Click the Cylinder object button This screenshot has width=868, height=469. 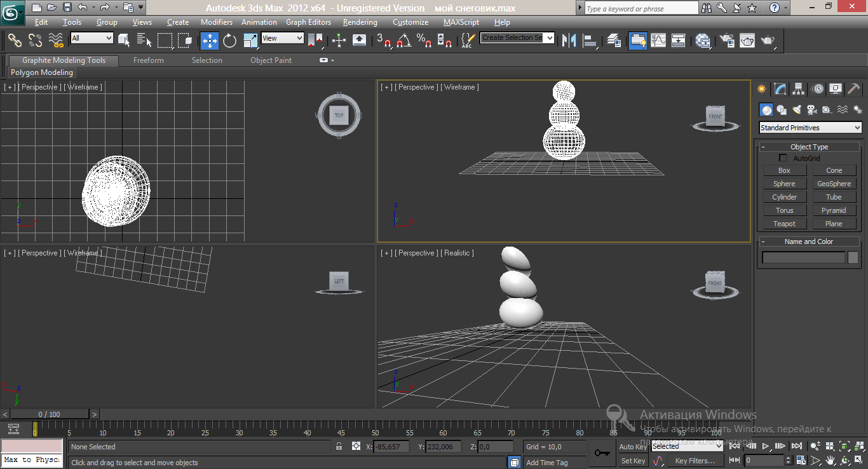(784, 197)
